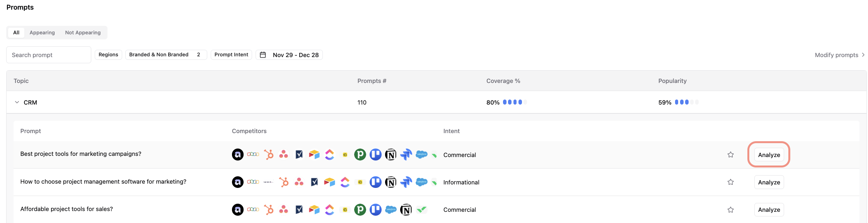Open the Regions filter dropdown
This screenshot has height=223, width=868.
click(108, 55)
